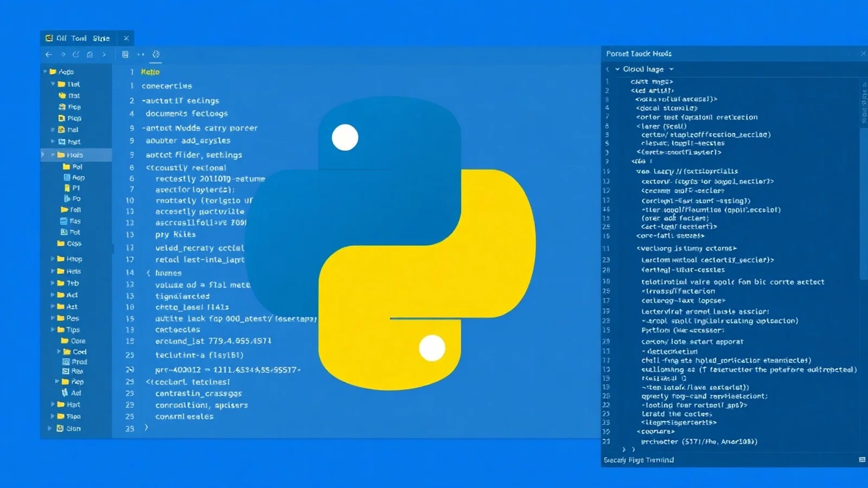Click the back chevron in the right panel

tap(608, 69)
